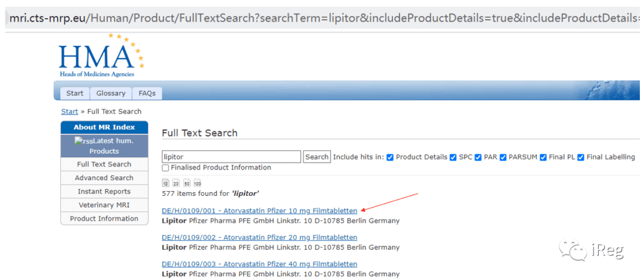Open Instant Reports sidebar item
Image resolution: width=644 pixels, height=280 pixels.
click(104, 192)
